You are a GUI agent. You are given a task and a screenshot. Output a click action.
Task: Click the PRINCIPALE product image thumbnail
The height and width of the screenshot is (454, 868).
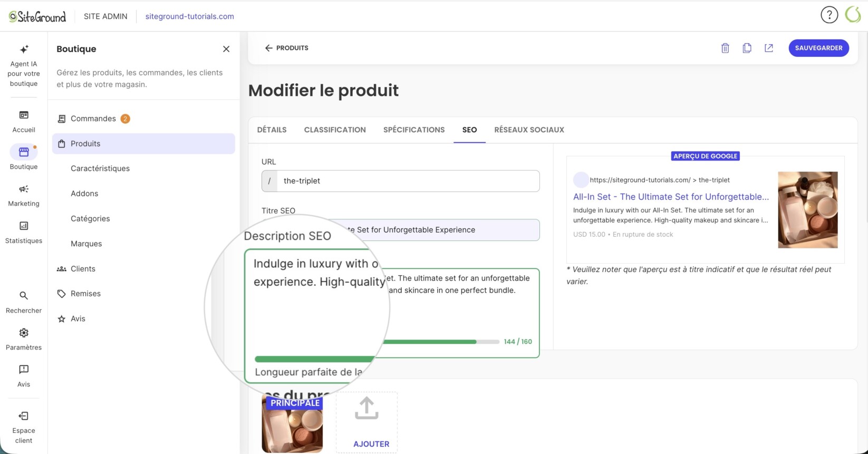(292, 424)
